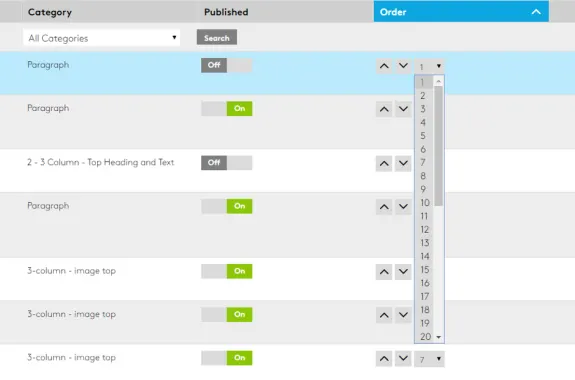Disable second 3-column image top toggle
The image size is (575, 380).
tap(227, 314)
